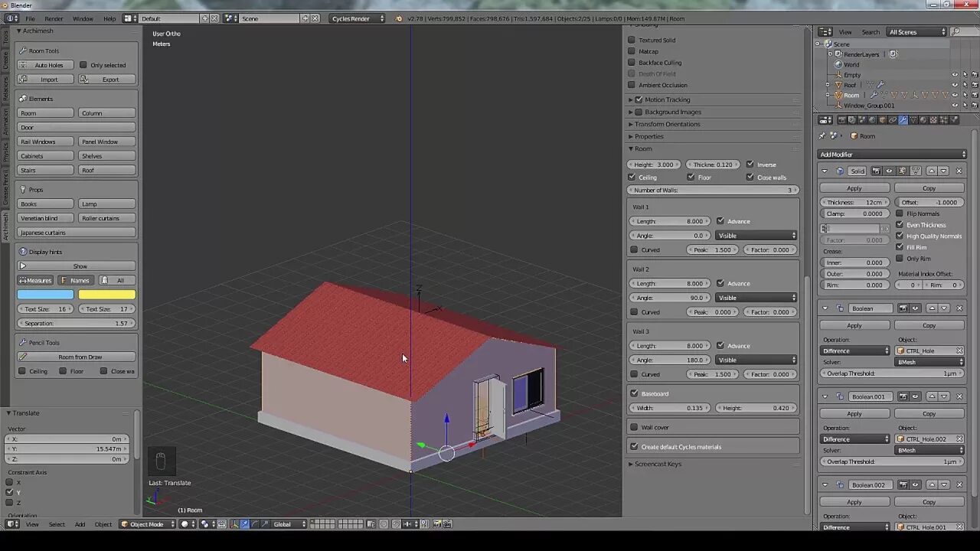Open the Scene properties tab icon

click(x=862, y=120)
